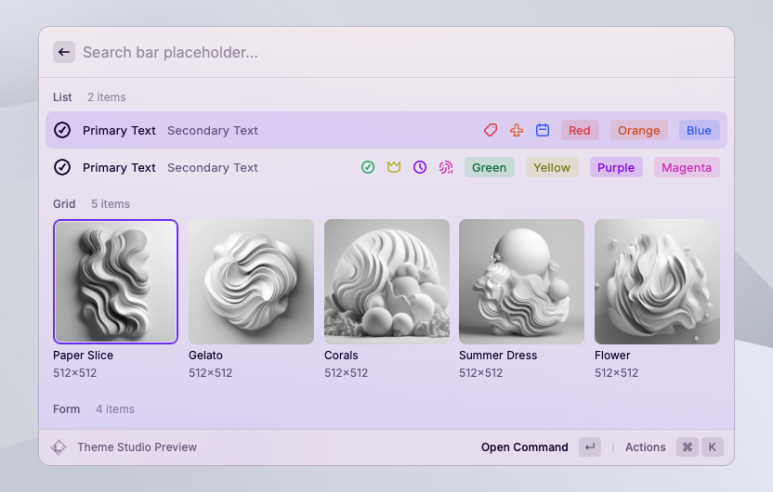The image size is (773, 492).
Task: Click the Purple tag
Action: coord(616,168)
